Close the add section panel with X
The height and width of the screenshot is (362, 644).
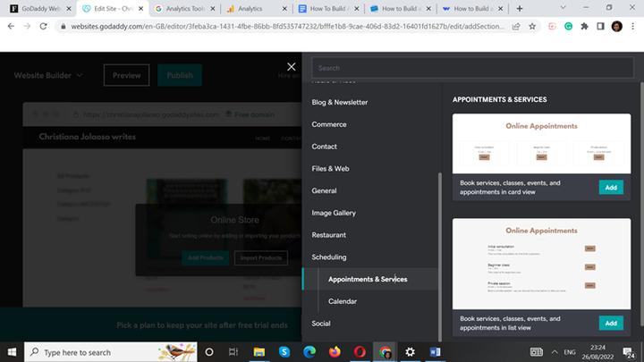291,66
